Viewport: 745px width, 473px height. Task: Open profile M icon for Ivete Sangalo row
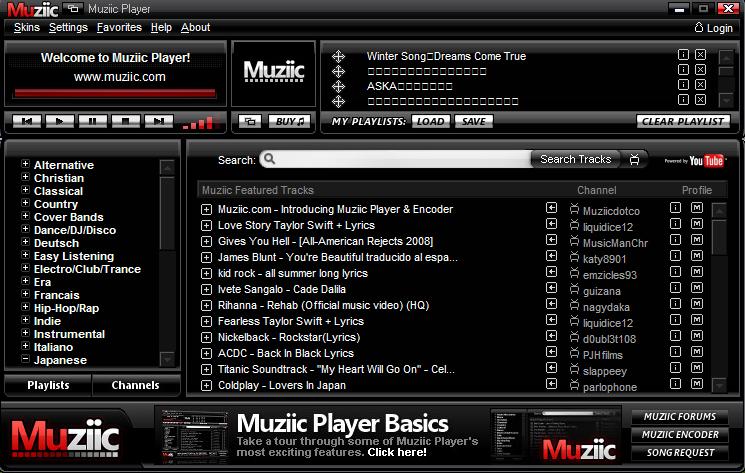pyautogui.click(x=697, y=288)
